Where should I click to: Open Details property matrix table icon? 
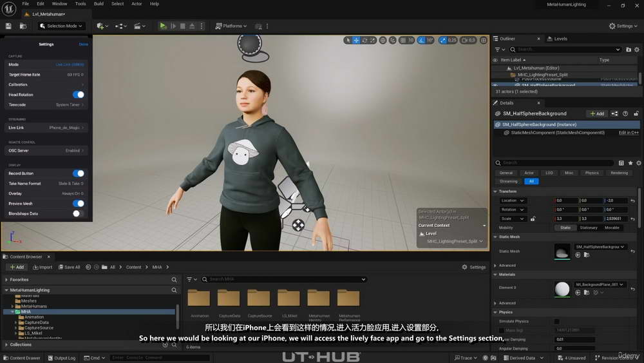click(x=621, y=162)
